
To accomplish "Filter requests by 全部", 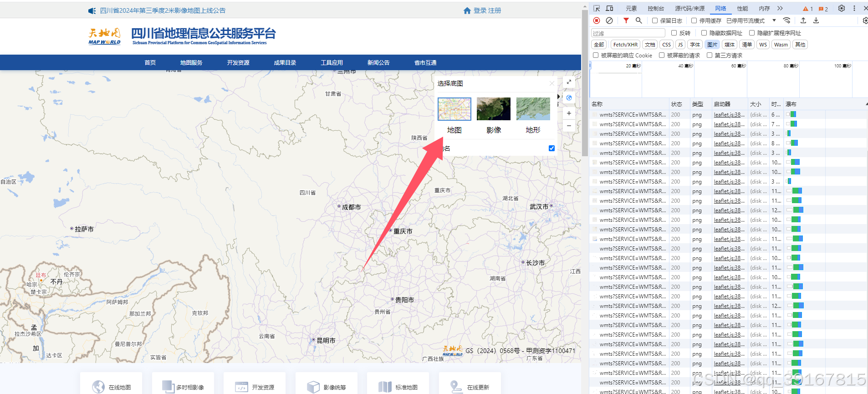I will (x=599, y=45).
